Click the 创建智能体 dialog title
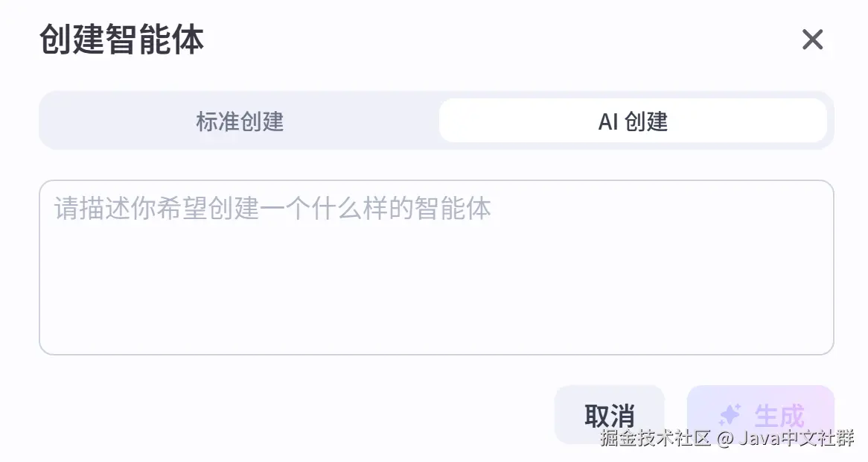 pos(121,39)
